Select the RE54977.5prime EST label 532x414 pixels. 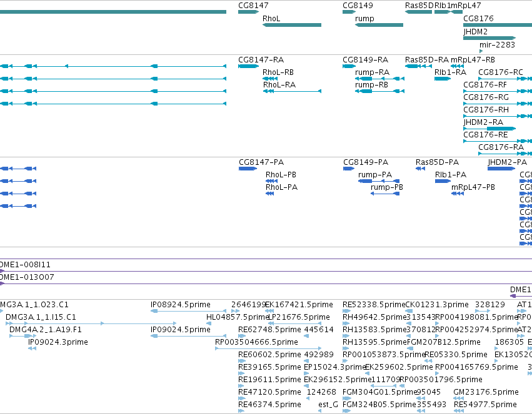[x=485, y=405]
